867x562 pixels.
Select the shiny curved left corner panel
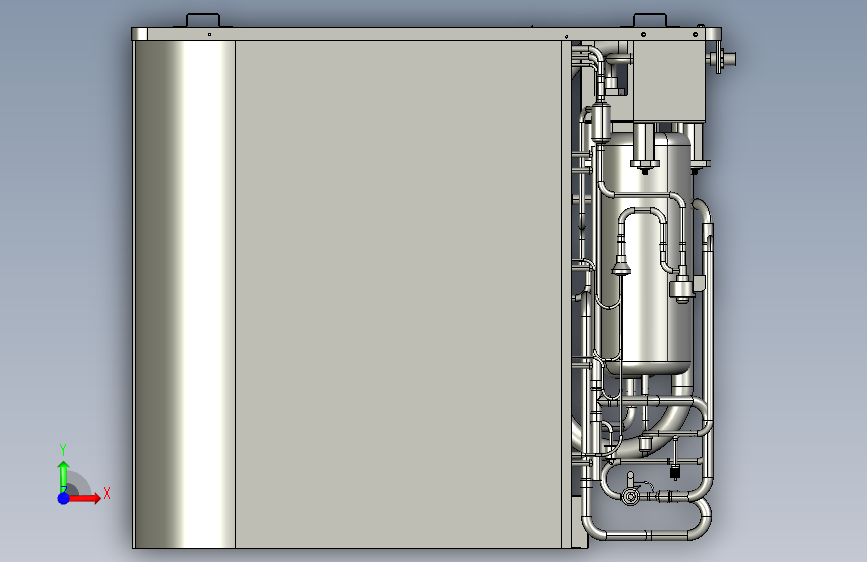point(185,294)
